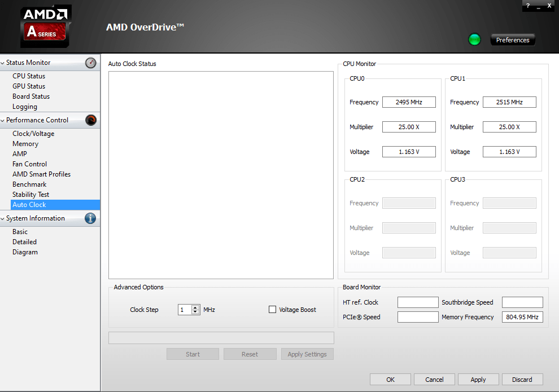Screen dimensions: 559x392
Task: Open GPU Status page
Action: [29, 86]
